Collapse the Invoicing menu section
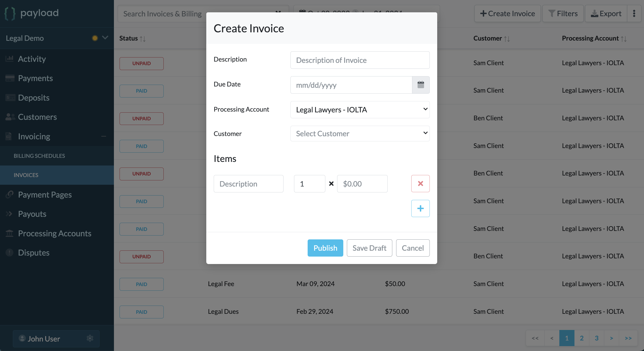This screenshot has width=644, height=351. point(104,136)
